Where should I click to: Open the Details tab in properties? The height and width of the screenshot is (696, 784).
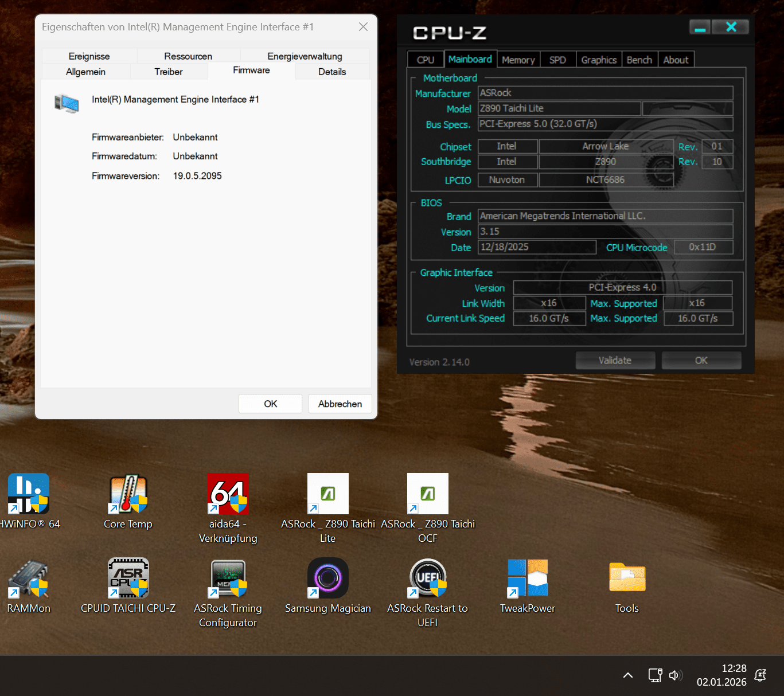point(332,72)
